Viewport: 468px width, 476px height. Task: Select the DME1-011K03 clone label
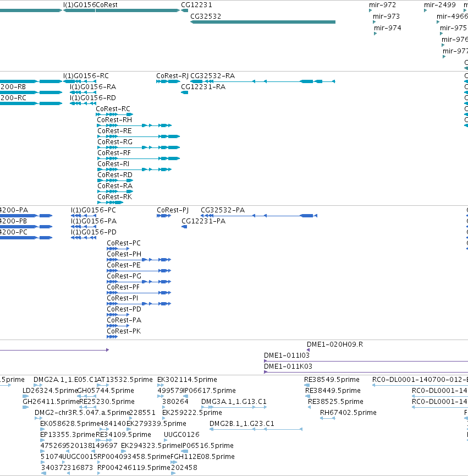point(288,366)
